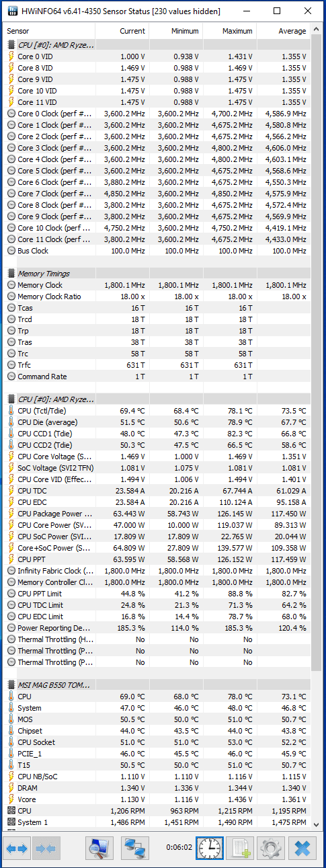Select the Infinity Fabric Clock row
The height and width of the screenshot is (868, 326).
pyautogui.click(x=159, y=571)
